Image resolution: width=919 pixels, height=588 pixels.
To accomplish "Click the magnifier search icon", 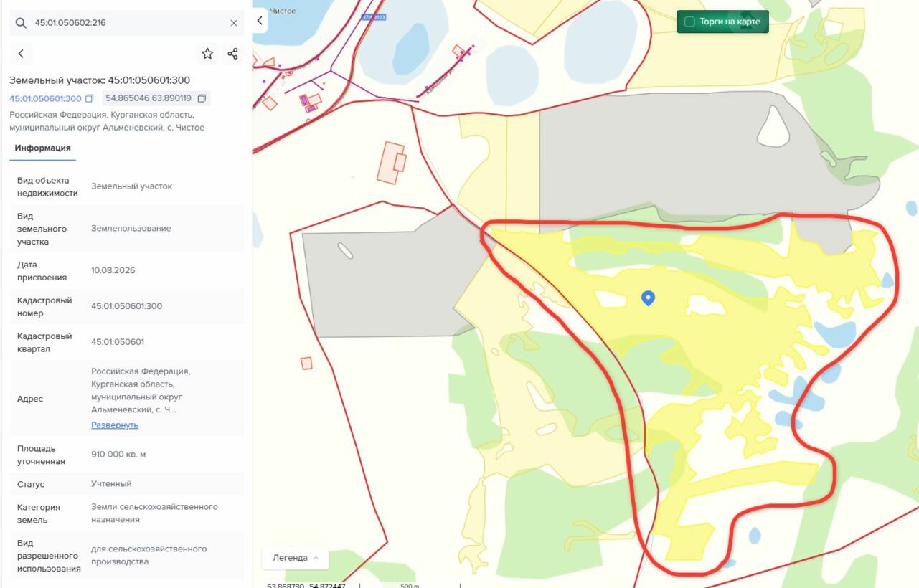I will click(x=21, y=23).
